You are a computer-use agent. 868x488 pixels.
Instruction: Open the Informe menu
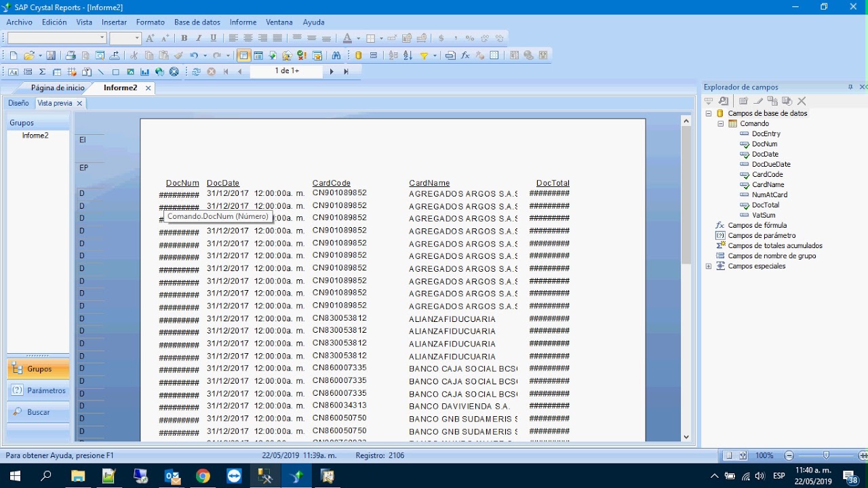(x=243, y=22)
